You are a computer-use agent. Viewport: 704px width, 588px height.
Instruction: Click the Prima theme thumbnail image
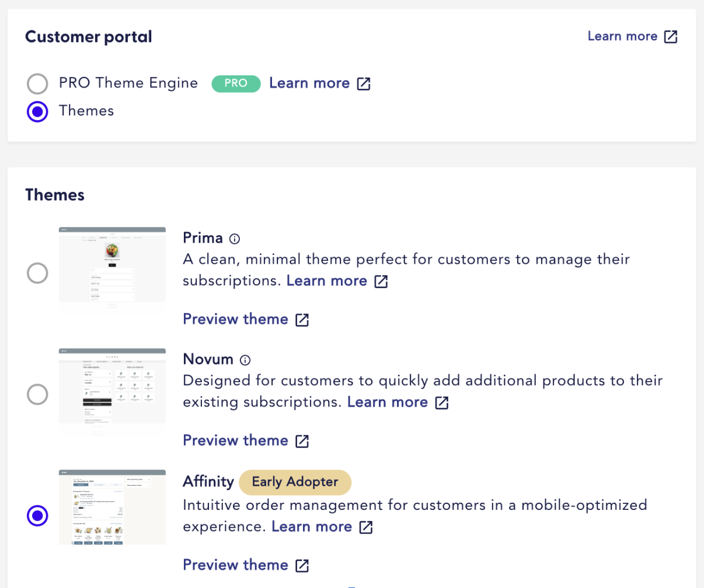(112, 272)
